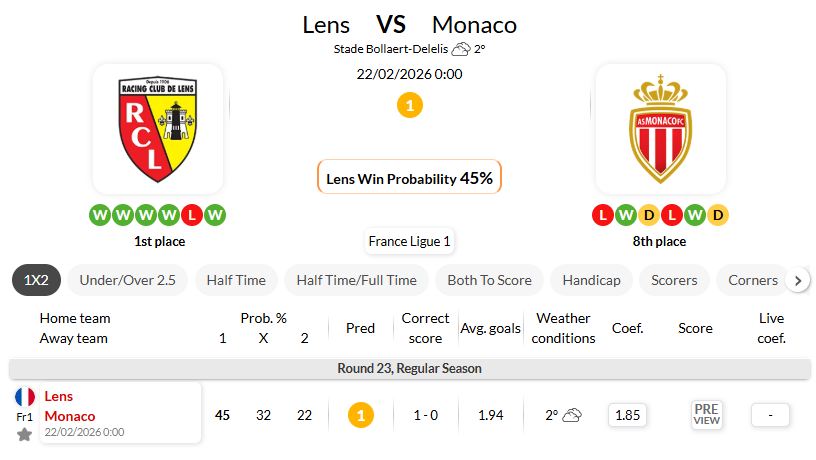Image resolution: width=816 pixels, height=460 pixels.
Task: Click the Round 23, Regular Season header bar
Action: pos(409,368)
